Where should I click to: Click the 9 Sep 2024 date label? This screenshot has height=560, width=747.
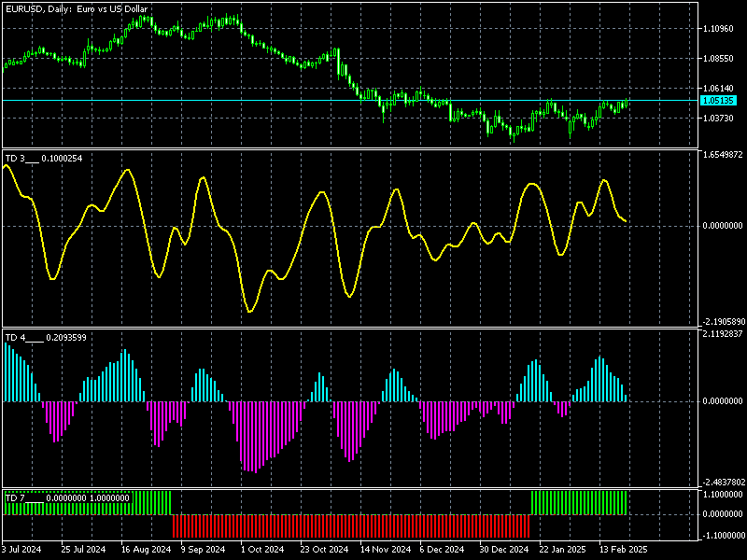[203, 550]
